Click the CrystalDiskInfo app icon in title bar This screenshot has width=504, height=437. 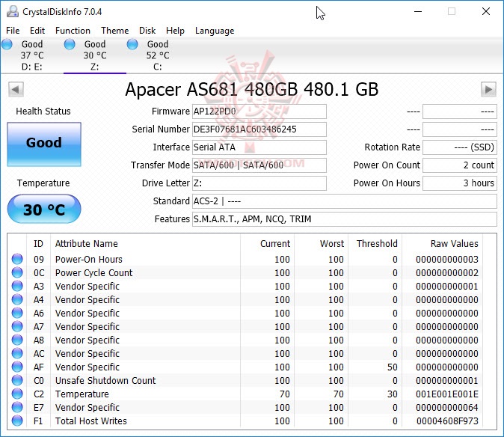coord(11,11)
